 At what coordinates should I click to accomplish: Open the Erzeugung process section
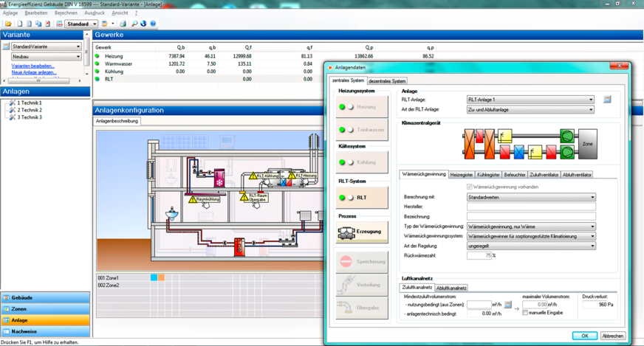(x=362, y=232)
